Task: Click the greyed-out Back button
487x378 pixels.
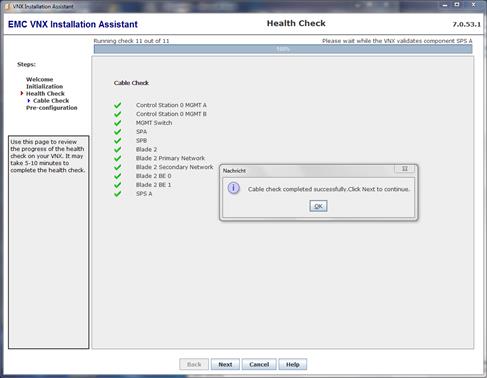Action: click(x=194, y=364)
